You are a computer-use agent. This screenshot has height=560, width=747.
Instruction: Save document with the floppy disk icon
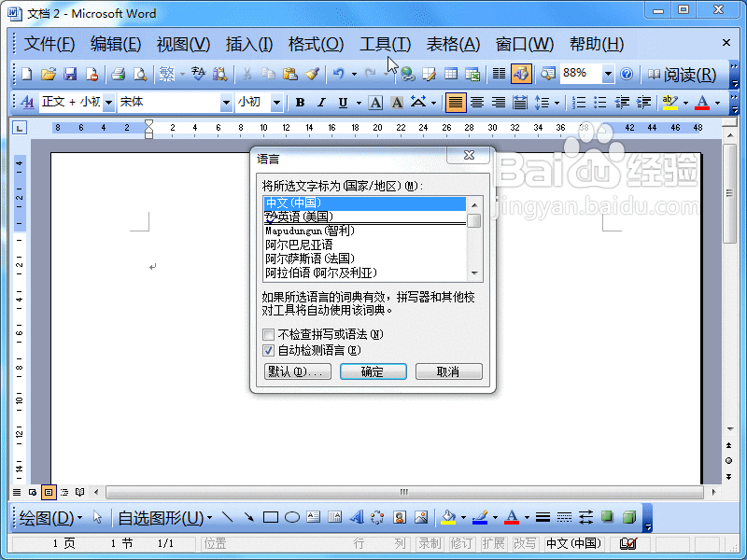tap(70, 74)
